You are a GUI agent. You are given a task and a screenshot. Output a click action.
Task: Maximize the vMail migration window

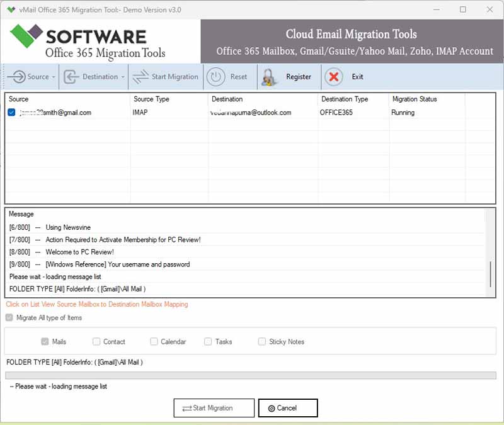[x=463, y=9]
